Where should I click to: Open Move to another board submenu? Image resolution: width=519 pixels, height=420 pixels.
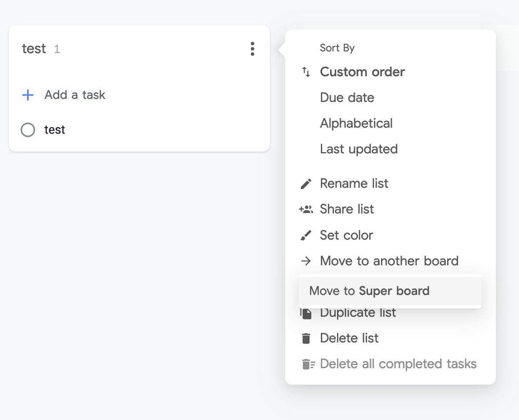(389, 261)
